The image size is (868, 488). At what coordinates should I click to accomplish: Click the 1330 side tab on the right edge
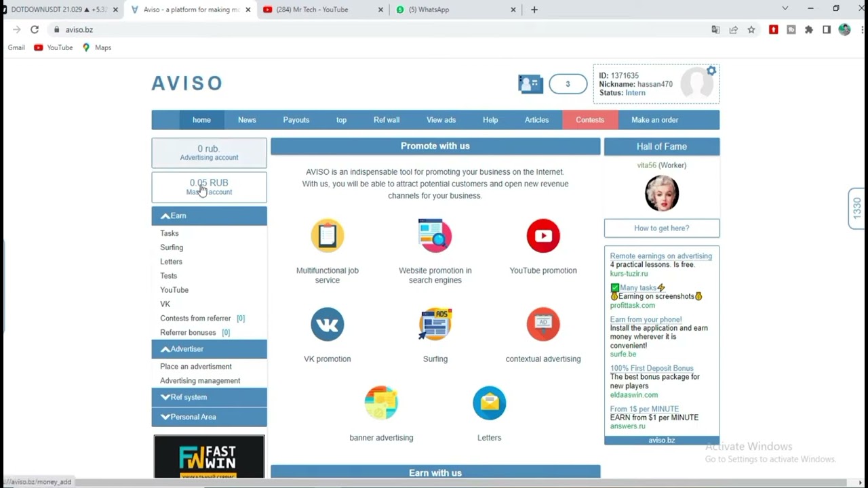pos(857,209)
